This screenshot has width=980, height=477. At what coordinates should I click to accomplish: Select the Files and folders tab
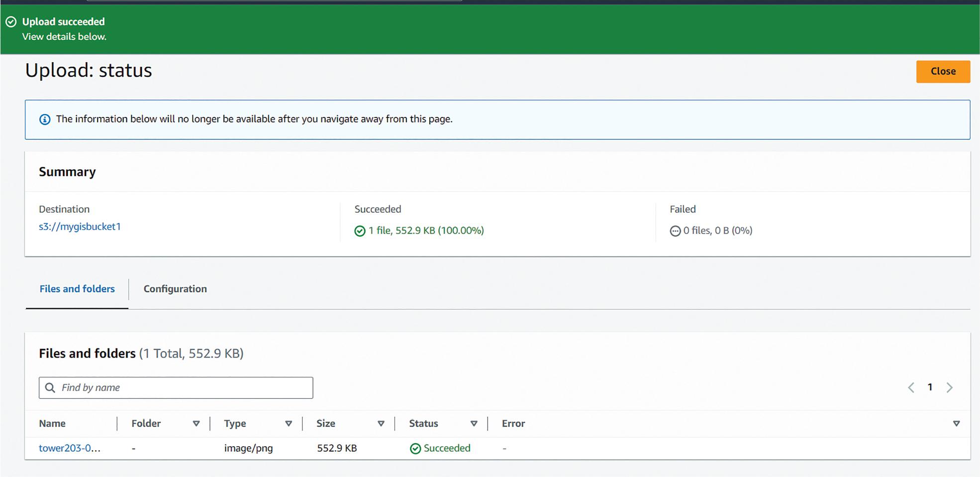[77, 289]
